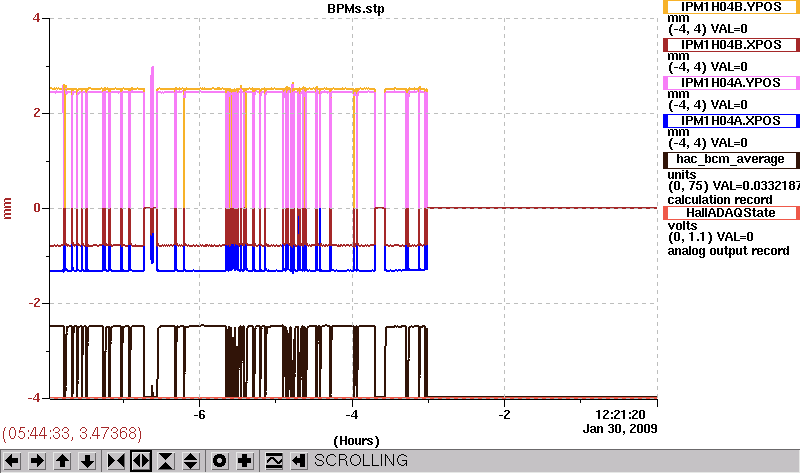
Task: Click the 12:21:20 time stamp
Action: tap(620, 415)
